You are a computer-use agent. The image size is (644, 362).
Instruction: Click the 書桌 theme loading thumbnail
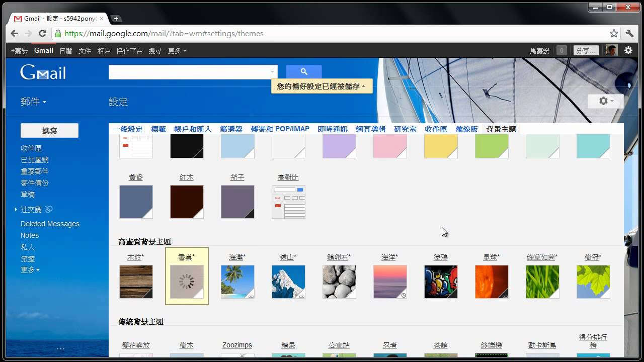point(187,282)
